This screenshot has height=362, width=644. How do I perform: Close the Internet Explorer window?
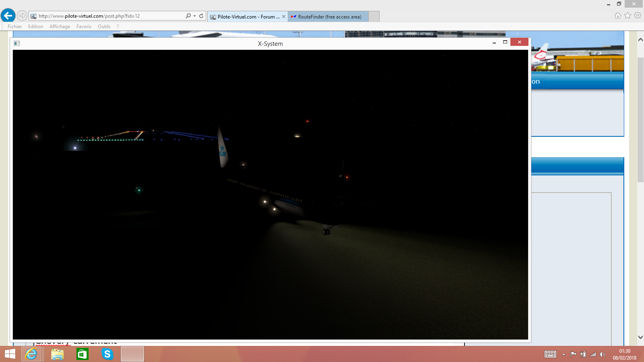point(634,4)
